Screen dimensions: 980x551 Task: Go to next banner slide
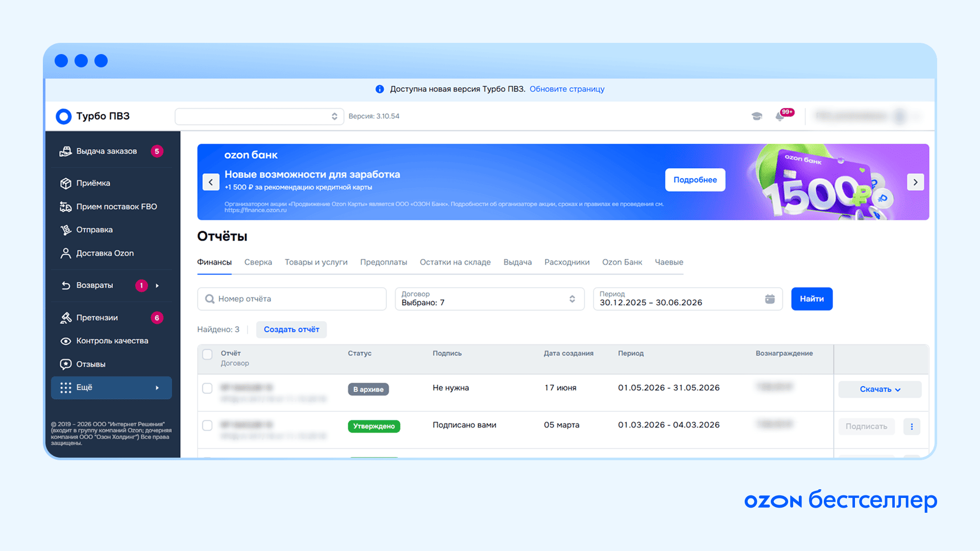coord(915,182)
